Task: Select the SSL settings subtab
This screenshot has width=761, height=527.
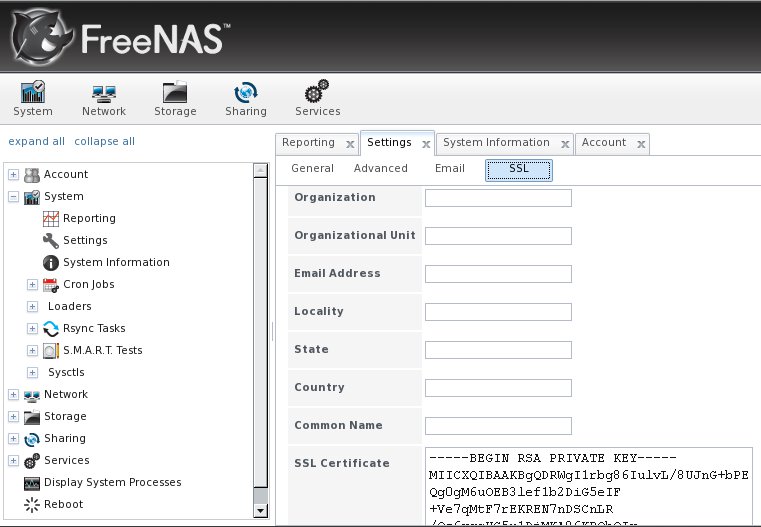Action: [519, 170]
